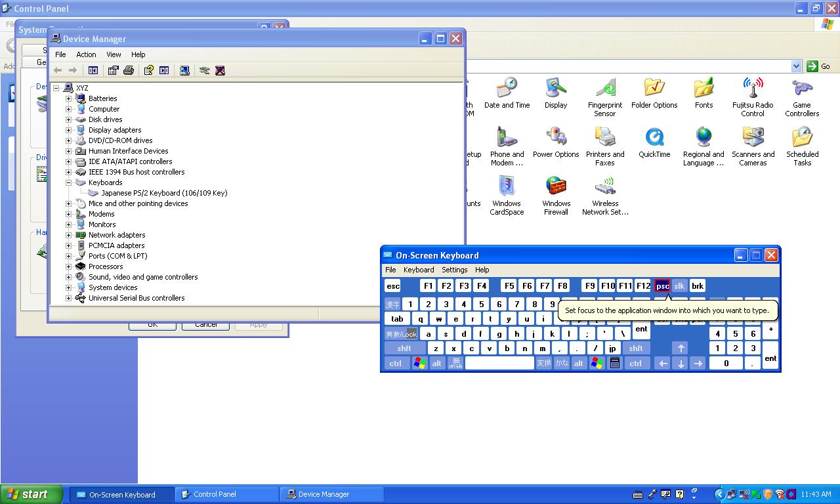Open the Date and Time applet
Viewport: 840px width, 504px height.
click(x=507, y=93)
